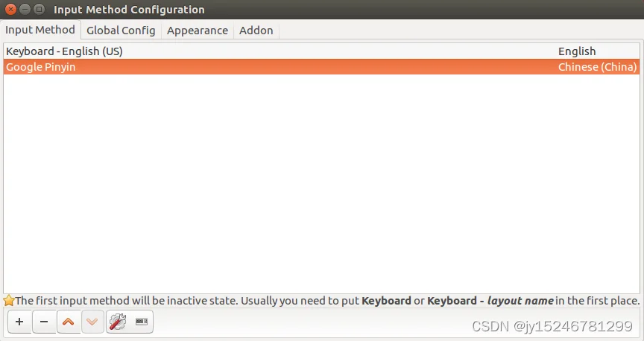Open keyboard layout selection icon

point(142,322)
